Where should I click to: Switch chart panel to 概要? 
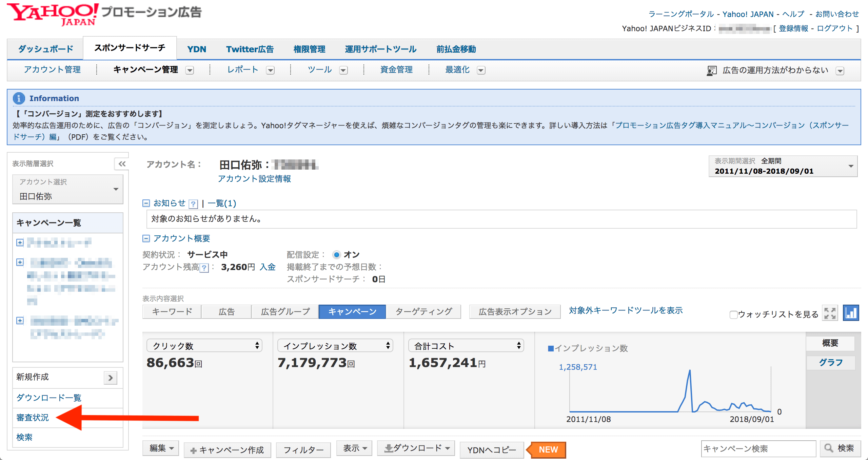pyautogui.click(x=830, y=343)
